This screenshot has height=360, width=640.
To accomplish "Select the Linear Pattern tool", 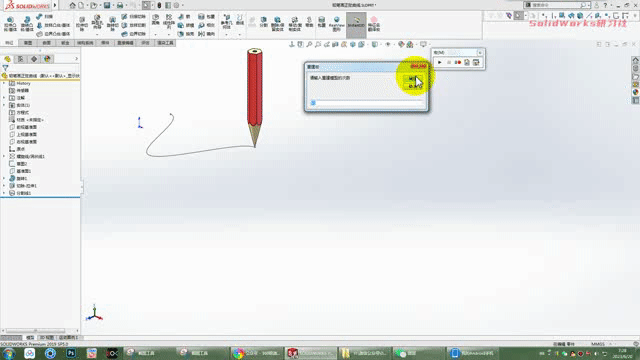I will click(169, 21).
